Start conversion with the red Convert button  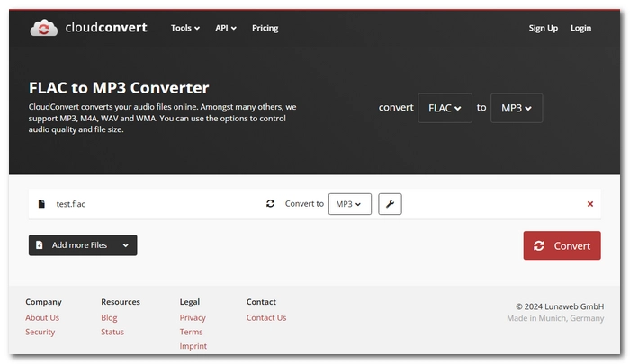pyautogui.click(x=562, y=245)
